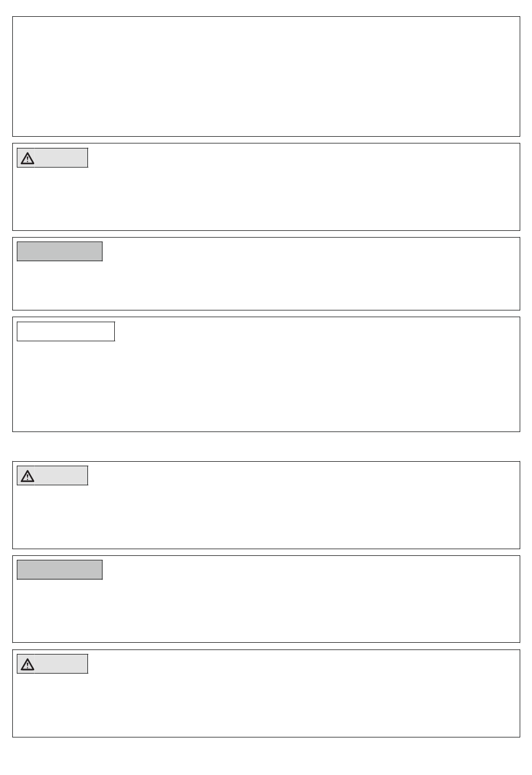Viewport: 532px width, 775px height.
Task: Click body area under white label box
Action: [266, 387]
